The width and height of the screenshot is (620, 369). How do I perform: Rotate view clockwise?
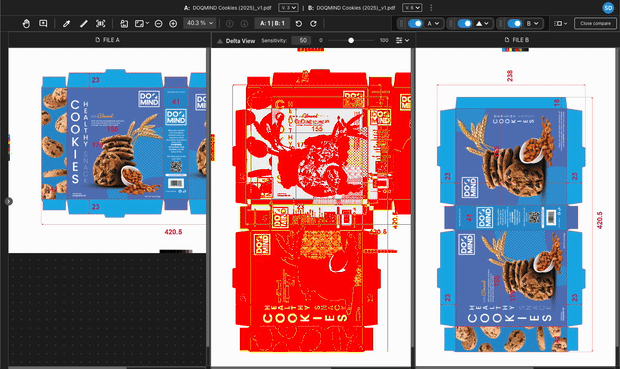click(x=313, y=24)
